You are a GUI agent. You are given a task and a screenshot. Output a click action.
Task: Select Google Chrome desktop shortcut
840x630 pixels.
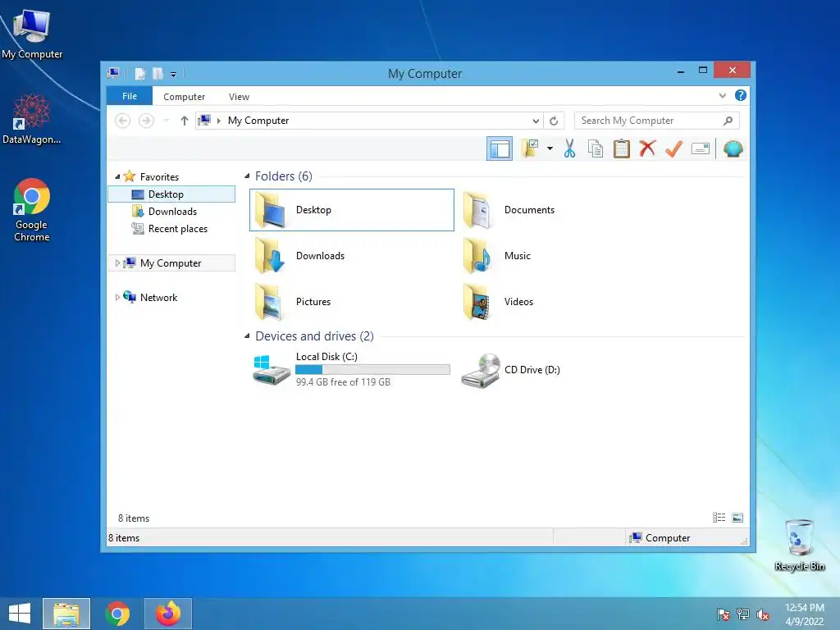pyautogui.click(x=32, y=210)
